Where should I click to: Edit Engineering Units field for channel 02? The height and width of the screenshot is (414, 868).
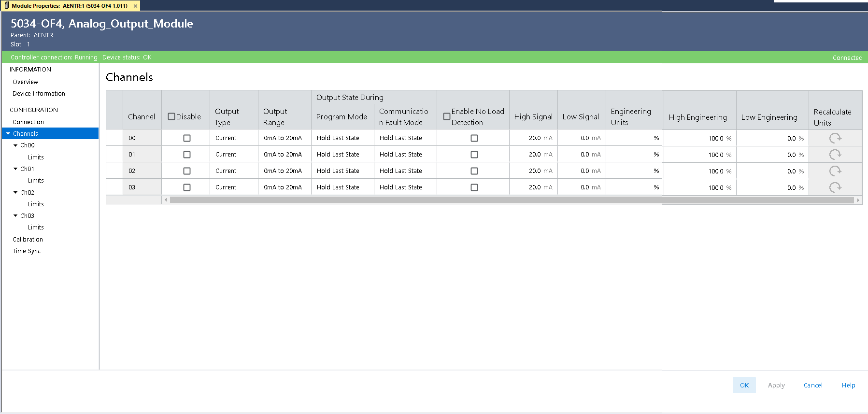[x=635, y=171]
